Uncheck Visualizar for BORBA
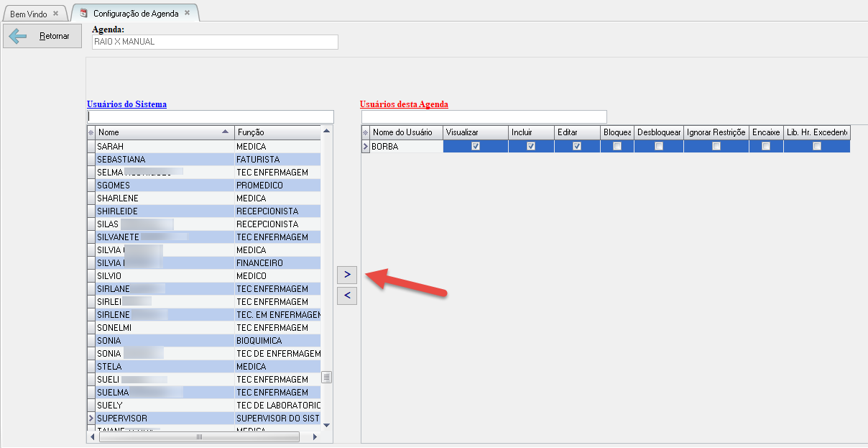The width and height of the screenshot is (868, 448). tap(475, 146)
